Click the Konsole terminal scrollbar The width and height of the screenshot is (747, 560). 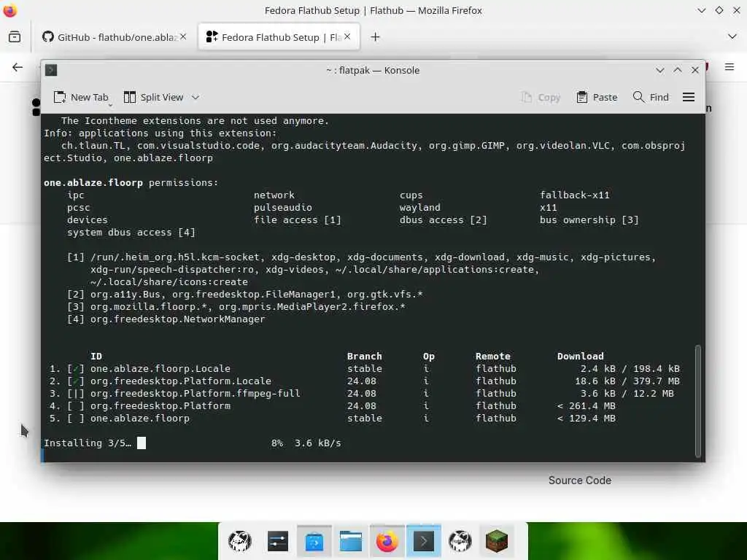[698, 400]
